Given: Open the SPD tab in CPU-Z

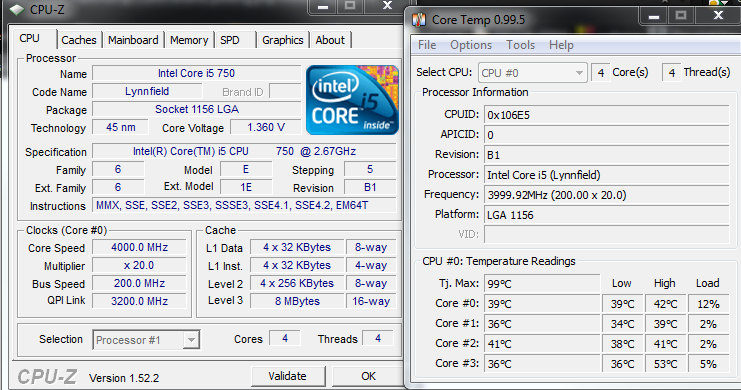Looking at the screenshot, I should (x=230, y=40).
